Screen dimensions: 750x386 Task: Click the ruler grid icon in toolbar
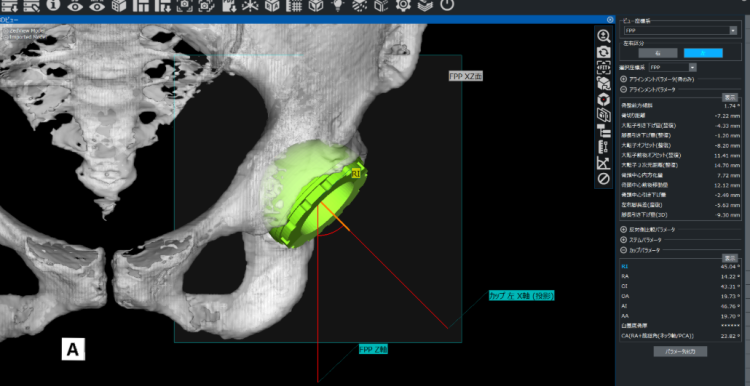point(294,5)
